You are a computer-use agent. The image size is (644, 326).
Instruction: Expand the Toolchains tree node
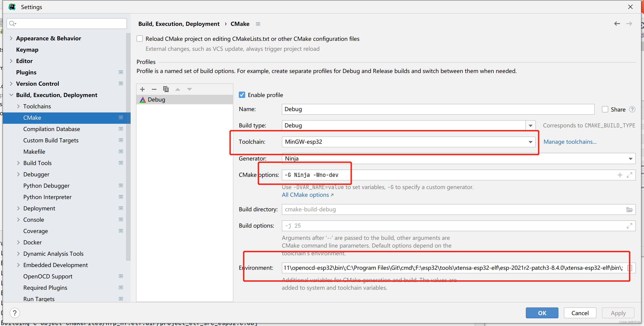point(18,106)
